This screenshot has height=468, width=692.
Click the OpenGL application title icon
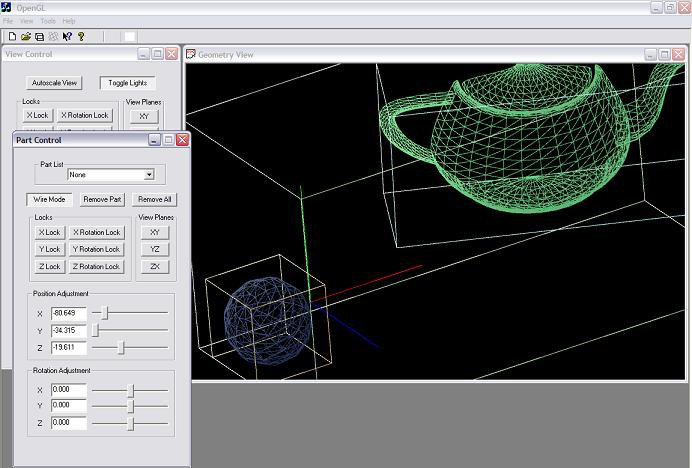tap(7, 7)
